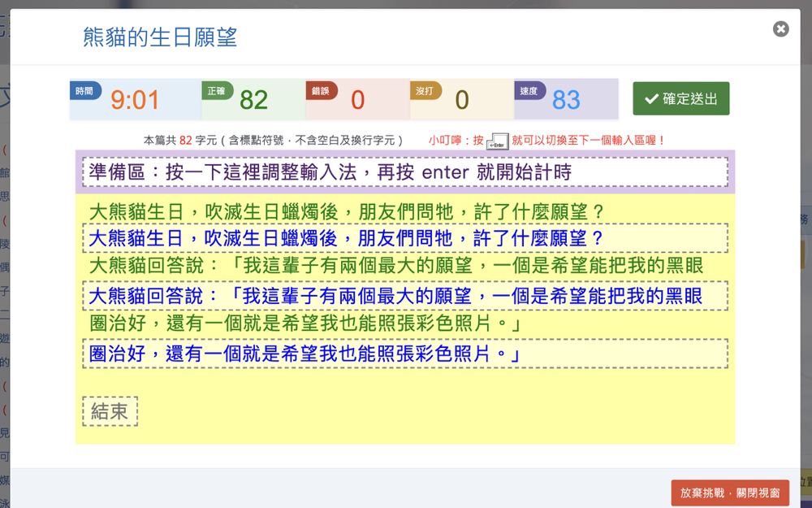812x508 pixels.
Task: Click the 正確 correct count badge
Action: coord(217,91)
